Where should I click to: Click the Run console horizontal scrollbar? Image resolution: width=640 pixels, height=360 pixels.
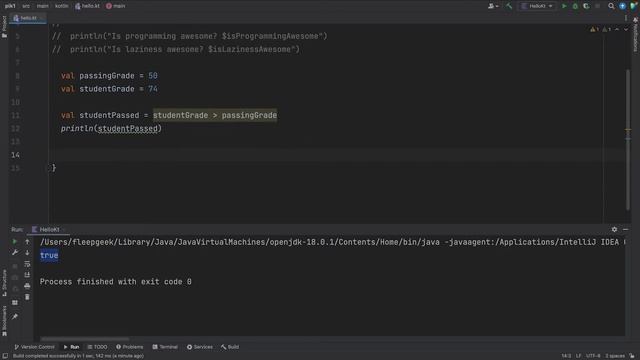pos(85,339)
